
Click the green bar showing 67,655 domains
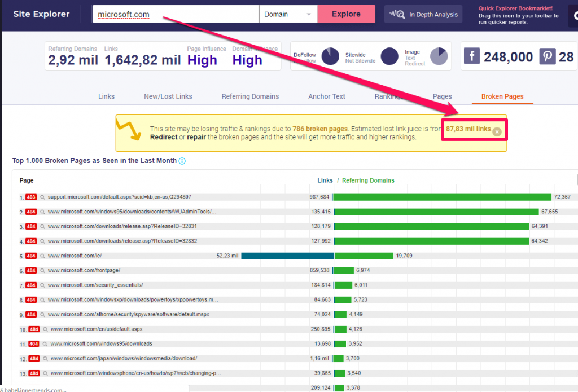437,212
